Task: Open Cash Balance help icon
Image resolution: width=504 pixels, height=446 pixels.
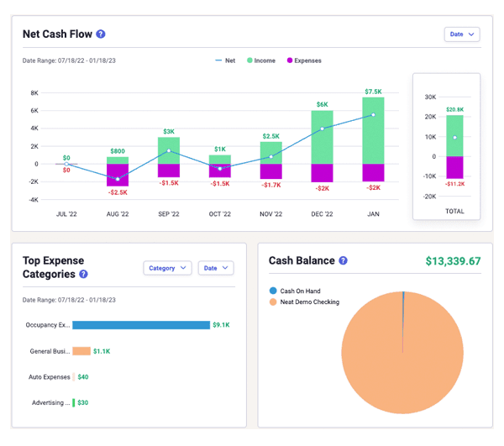Action: coord(343,260)
